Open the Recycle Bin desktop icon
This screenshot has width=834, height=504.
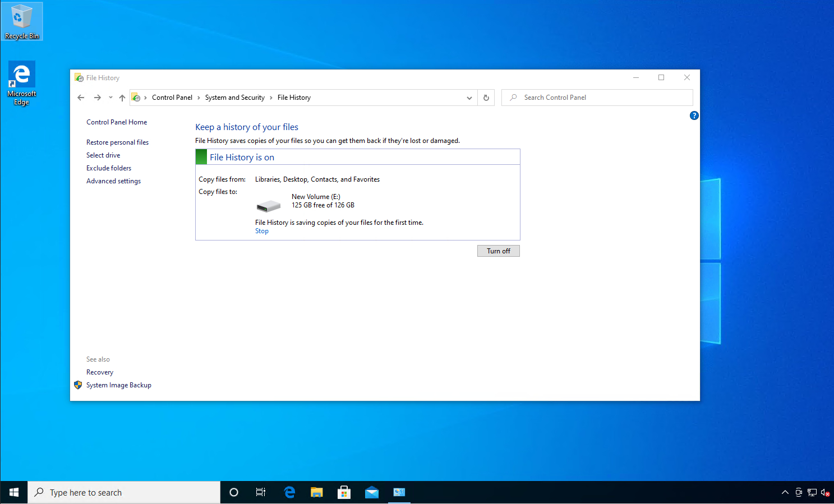(x=21, y=21)
